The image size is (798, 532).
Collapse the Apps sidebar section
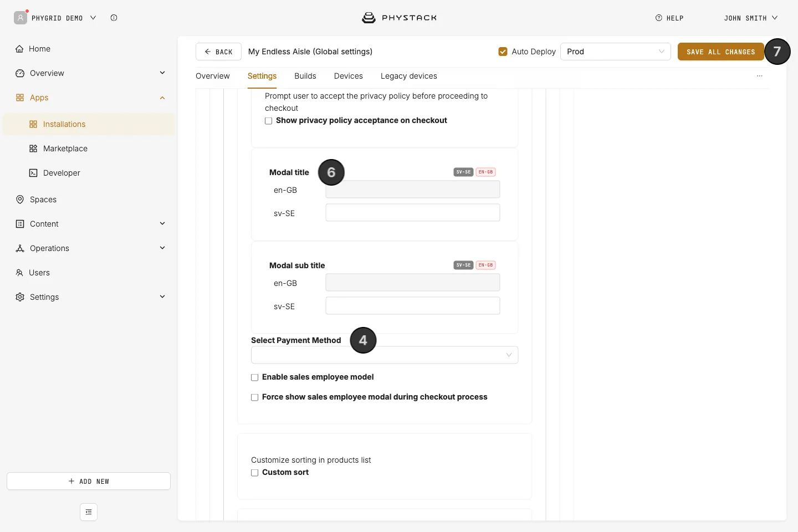click(162, 98)
